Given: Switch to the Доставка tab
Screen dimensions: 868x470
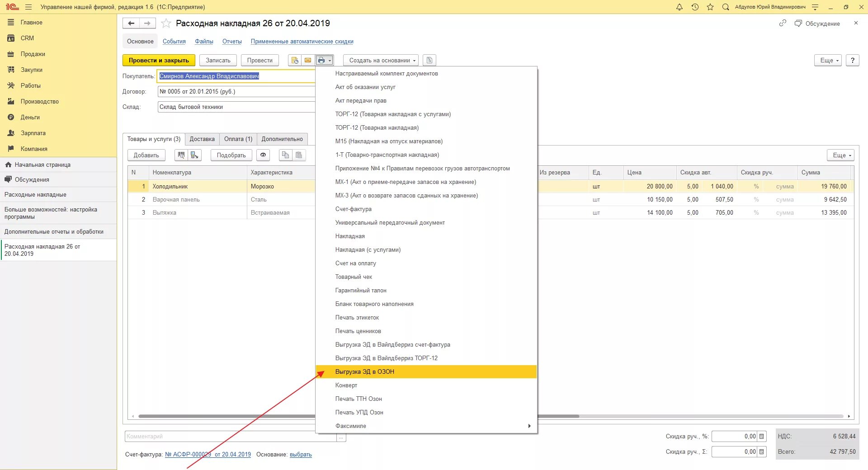Looking at the screenshot, I should tap(202, 139).
